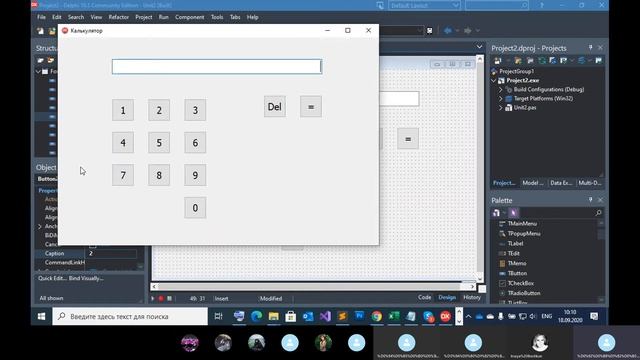Open the File menu
The height and width of the screenshot is (360, 640).
[x=41, y=17]
